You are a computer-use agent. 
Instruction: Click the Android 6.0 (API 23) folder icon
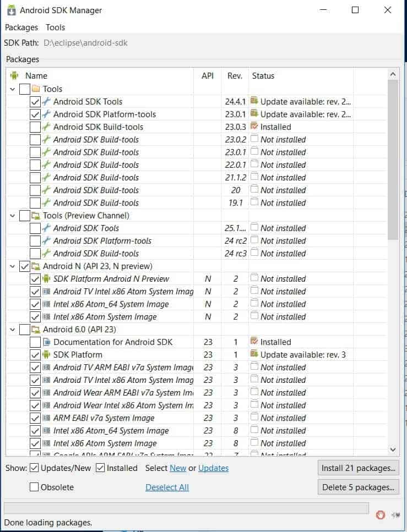click(36, 330)
